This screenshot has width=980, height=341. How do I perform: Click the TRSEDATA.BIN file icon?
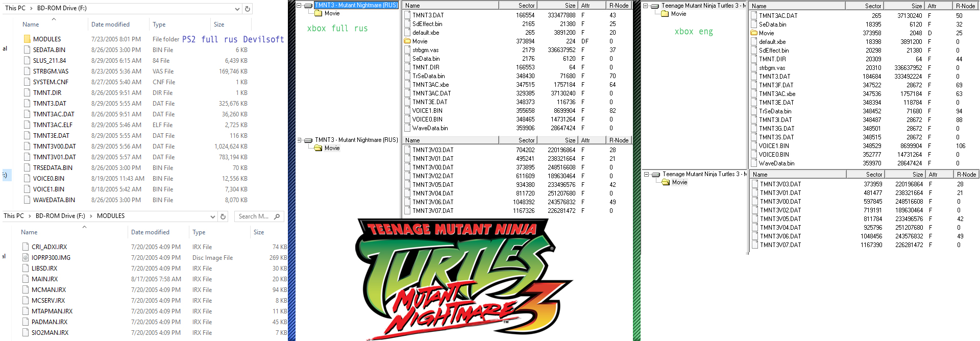click(x=27, y=168)
